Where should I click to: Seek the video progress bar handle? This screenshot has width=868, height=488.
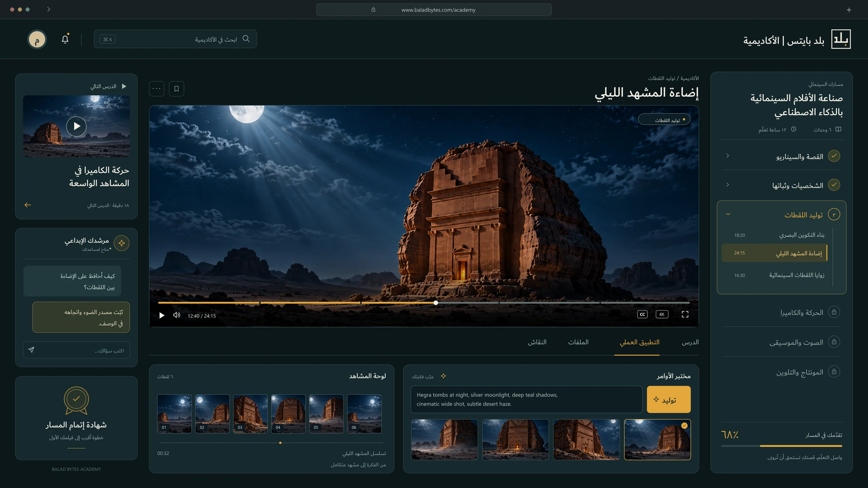point(436,303)
